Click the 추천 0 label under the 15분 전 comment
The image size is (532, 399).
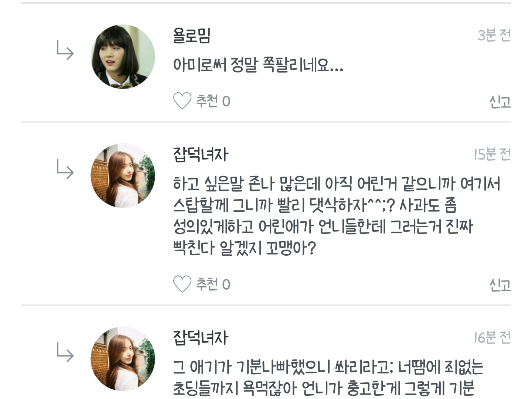point(213,284)
